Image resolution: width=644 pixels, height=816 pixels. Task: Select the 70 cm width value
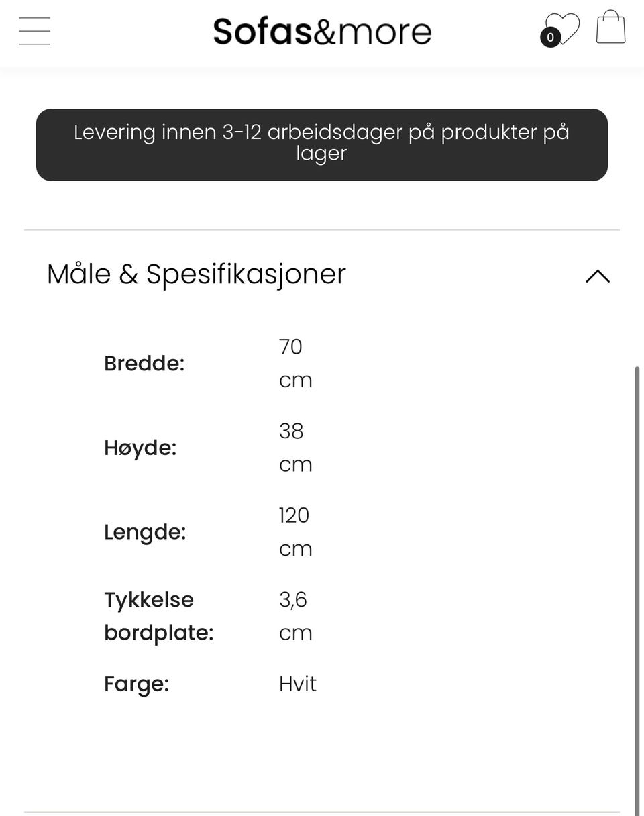(296, 363)
